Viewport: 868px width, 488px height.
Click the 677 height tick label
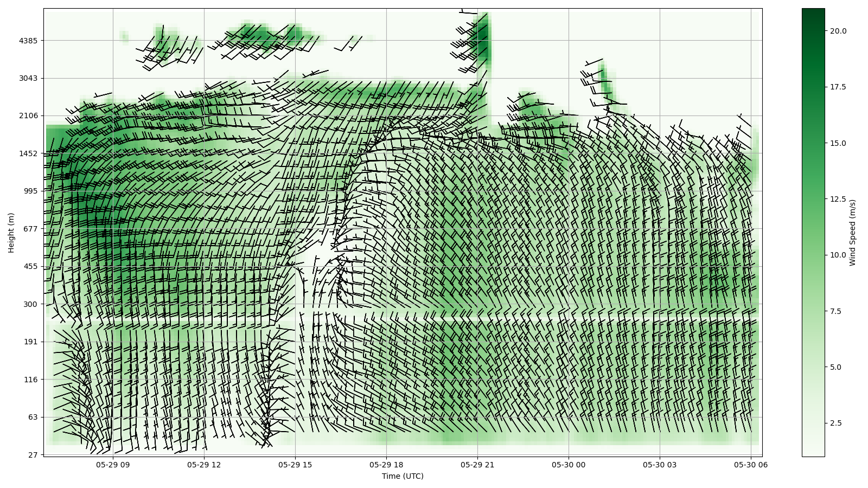(x=31, y=229)
